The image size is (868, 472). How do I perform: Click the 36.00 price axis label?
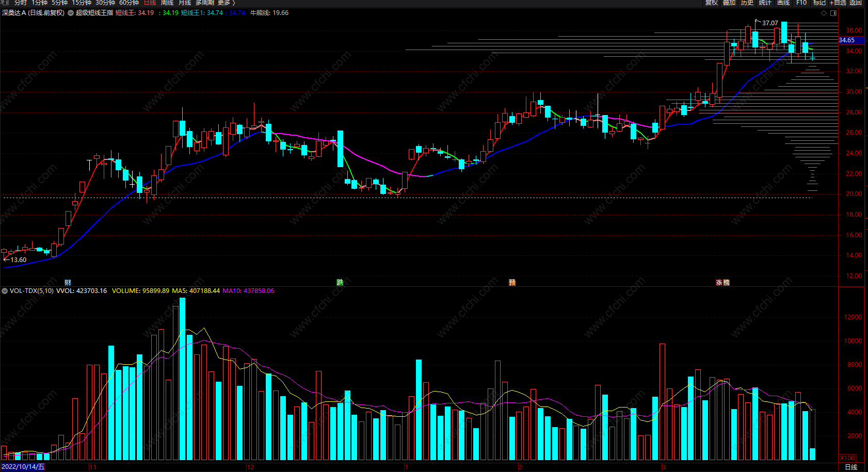(854, 30)
